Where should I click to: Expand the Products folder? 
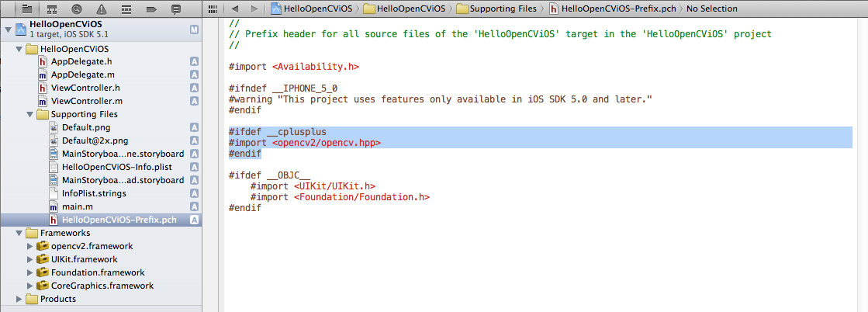click(x=19, y=299)
